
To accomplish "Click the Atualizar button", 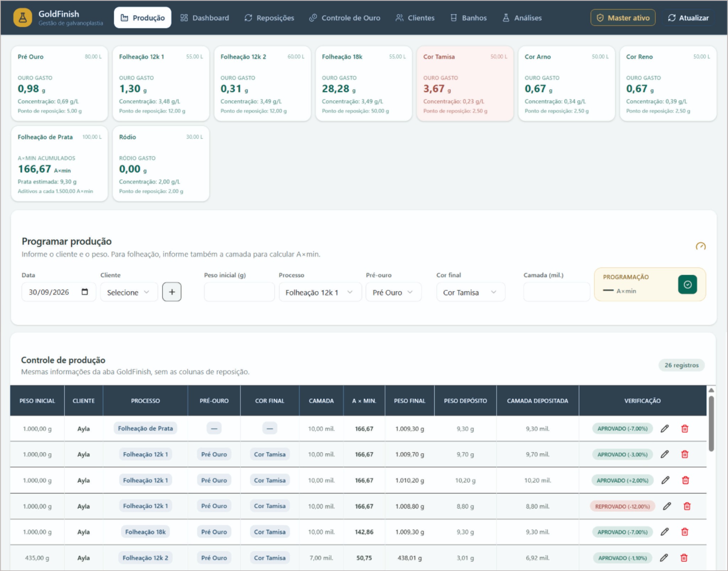I will click(688, 18).
